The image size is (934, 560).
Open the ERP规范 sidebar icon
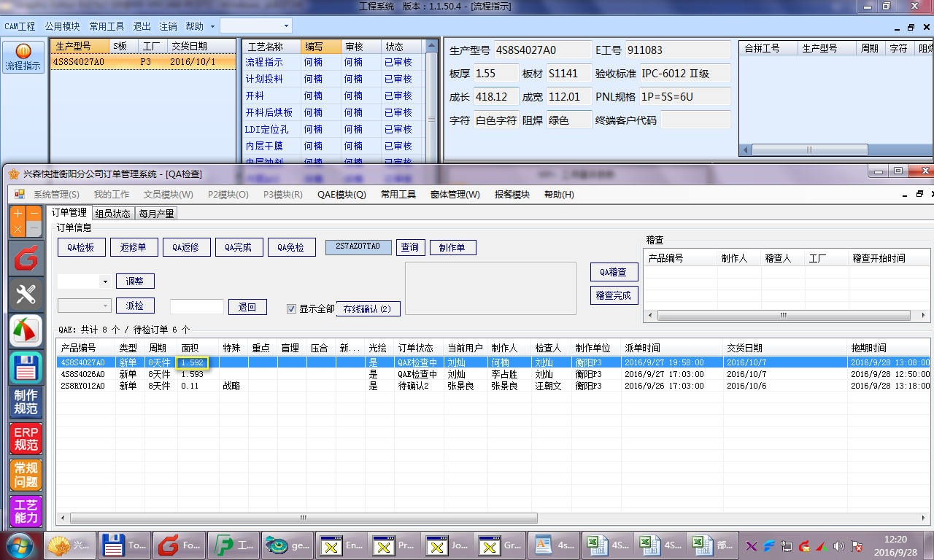tap(26, 439)
